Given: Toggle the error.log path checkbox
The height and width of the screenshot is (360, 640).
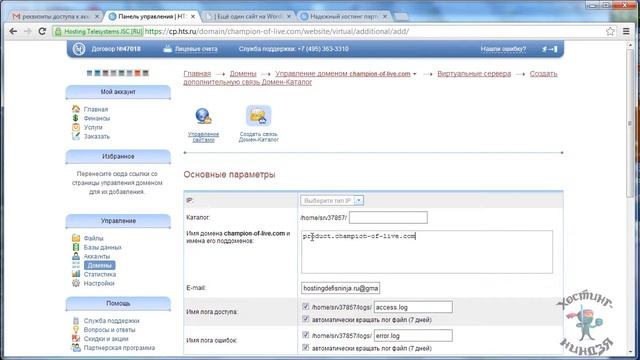Looking at the screenshot, I should click(306, 335).
